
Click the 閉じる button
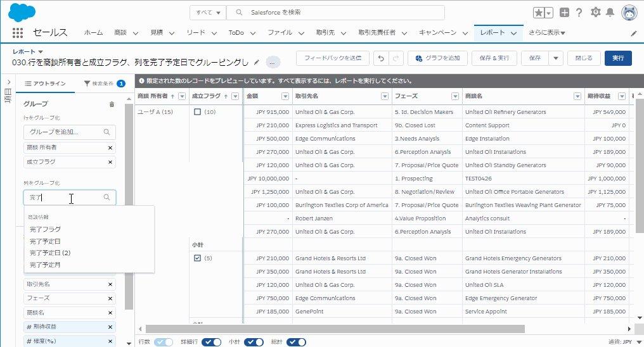[584, 58]
